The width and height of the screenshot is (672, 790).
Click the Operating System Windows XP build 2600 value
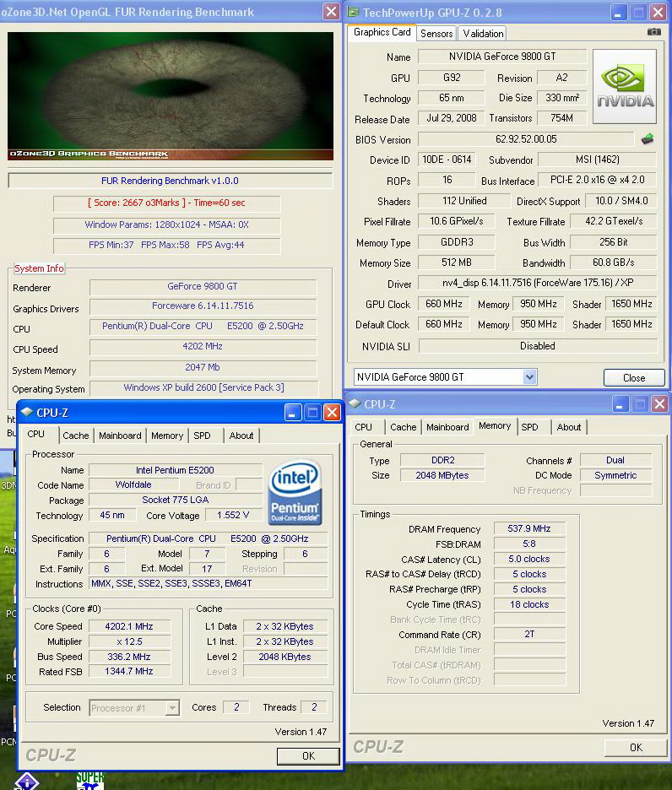click(x=203, y=388)
